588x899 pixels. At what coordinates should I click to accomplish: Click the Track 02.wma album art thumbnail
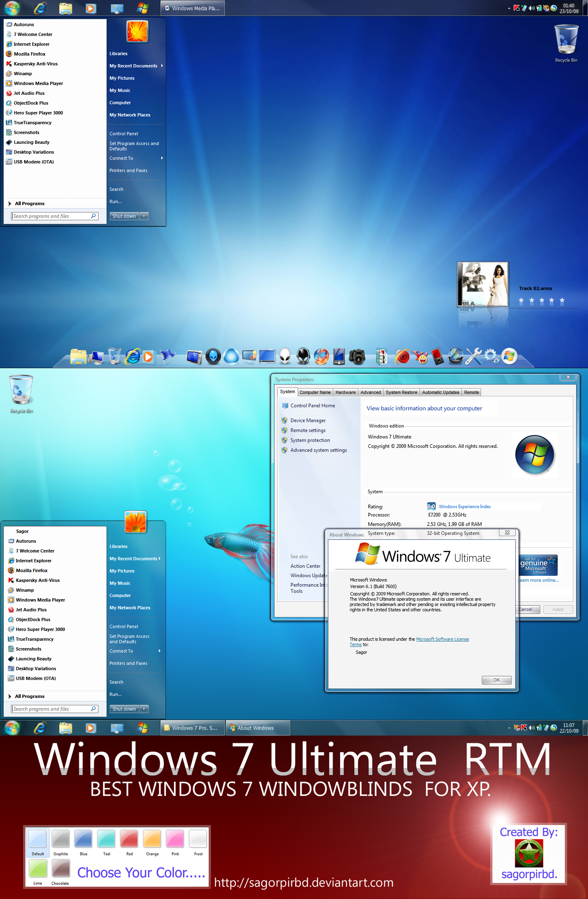pos(483,284)
